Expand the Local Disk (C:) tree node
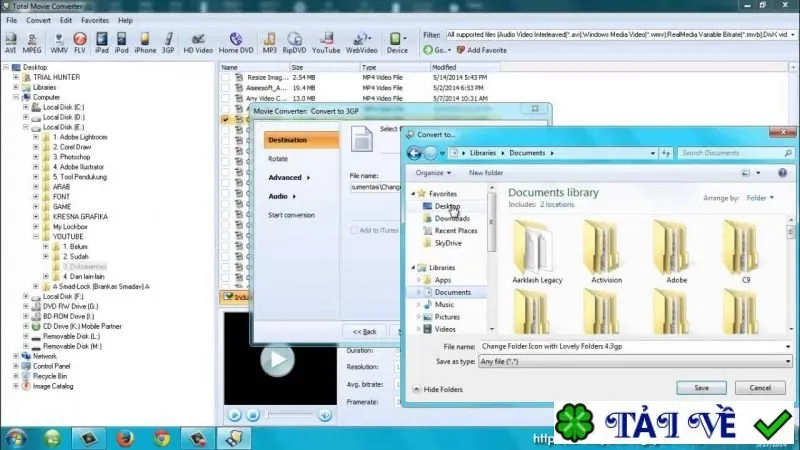 pyautogui.click(x=26, y=107)
